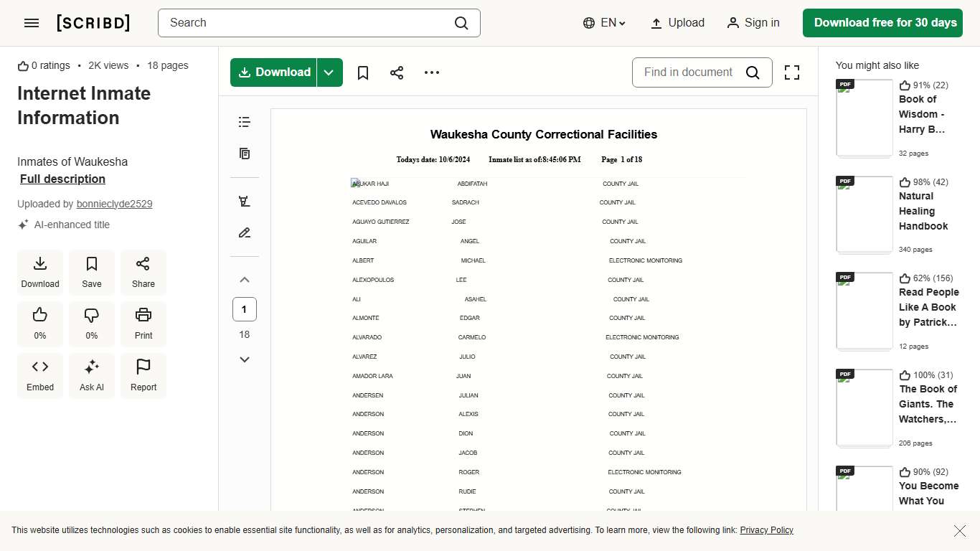Toggle thumbs up rating
980x551 pixels.
coord(40,324)
